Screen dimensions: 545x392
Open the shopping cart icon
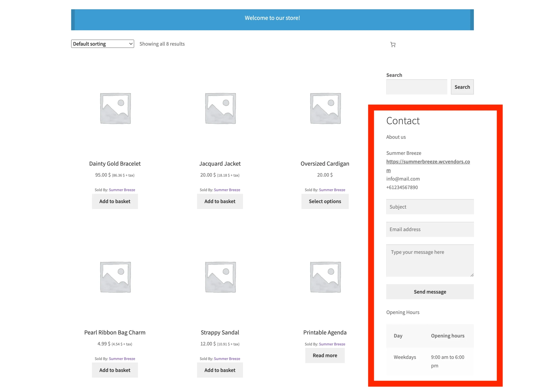(x=393, y=45)
